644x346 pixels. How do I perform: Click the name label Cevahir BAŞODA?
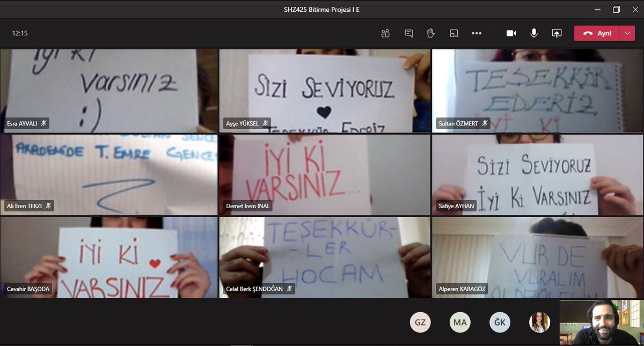[x=27, y=289]
